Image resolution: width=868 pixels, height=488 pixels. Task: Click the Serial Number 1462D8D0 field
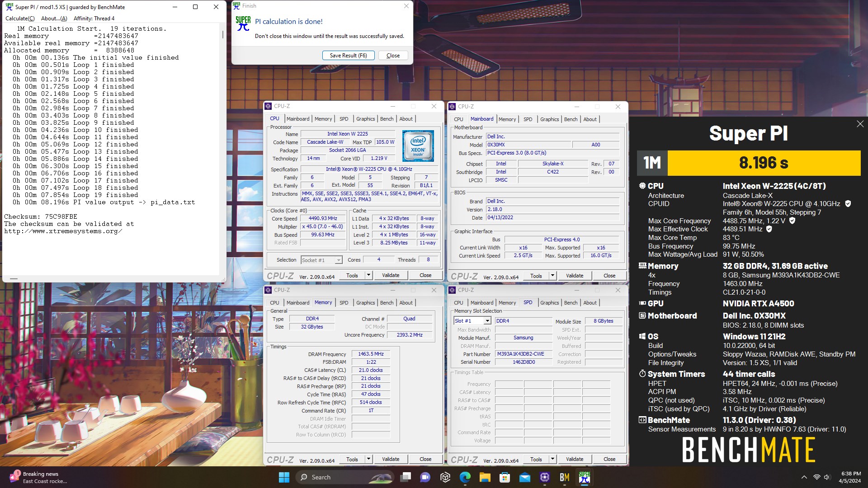click(524, 362)
